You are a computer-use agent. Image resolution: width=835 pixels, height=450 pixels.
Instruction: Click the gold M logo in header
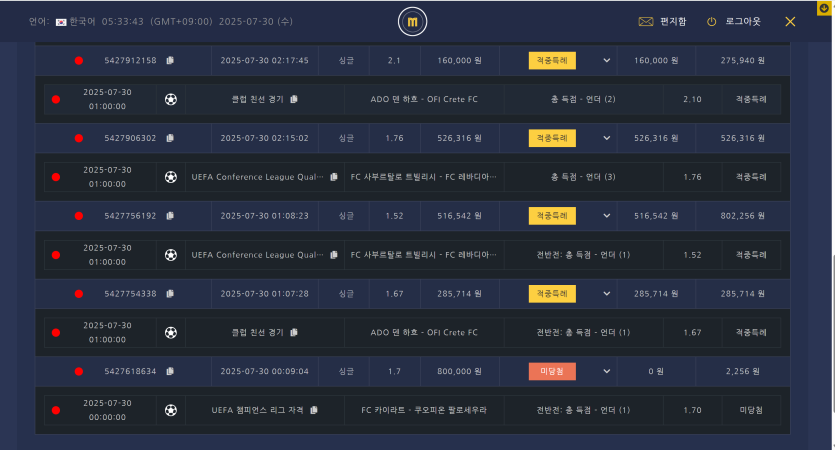pos(412,22)
